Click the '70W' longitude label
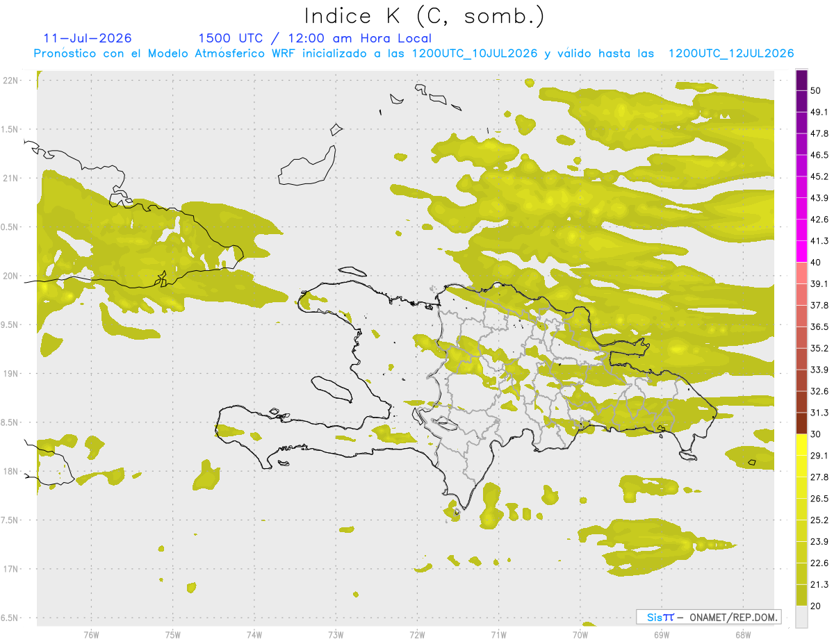This screenshot has height=644, width=834. tap(580, 635)
